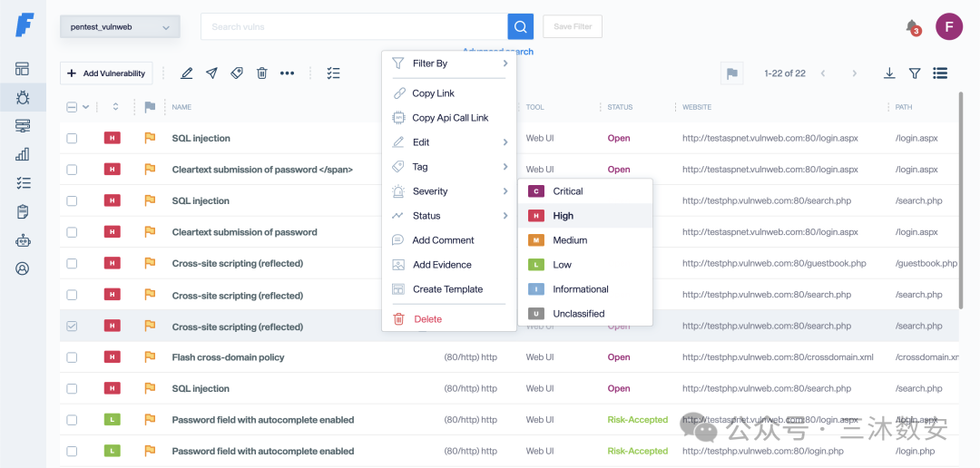Click the flag filter button near pagination
980x468 pixels.
(x=732, y=73)
